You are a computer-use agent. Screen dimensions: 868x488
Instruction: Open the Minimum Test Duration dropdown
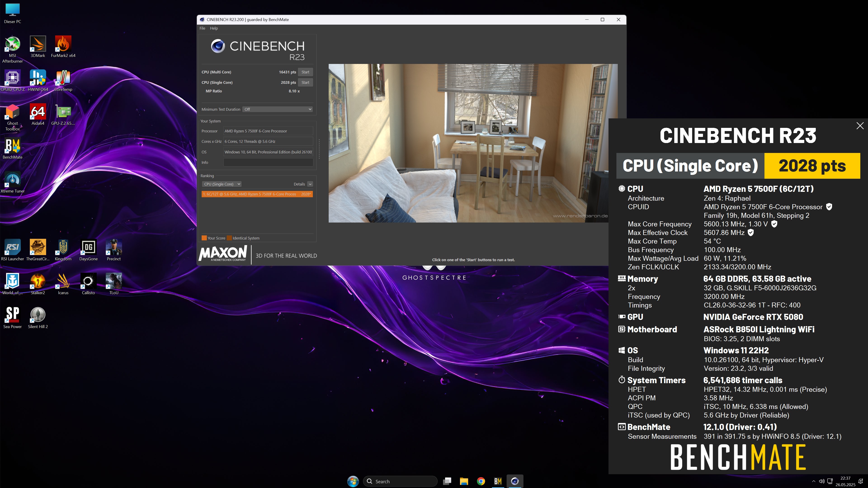tap(278, 109)
